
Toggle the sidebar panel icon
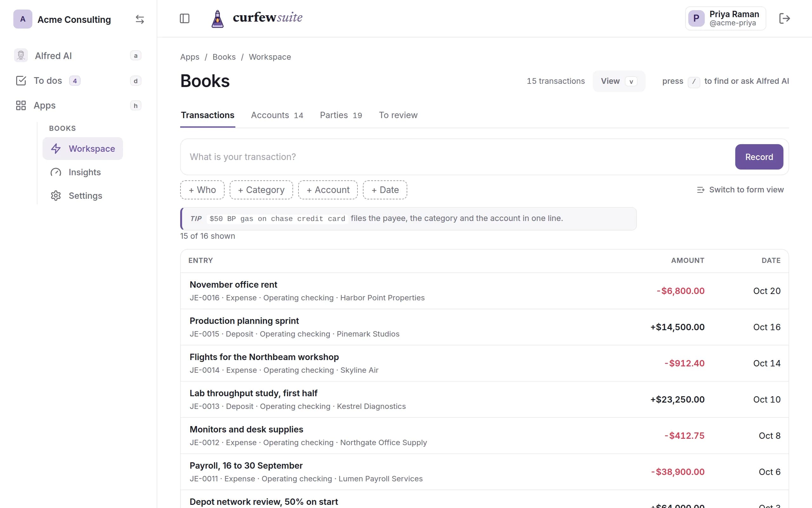185,18
